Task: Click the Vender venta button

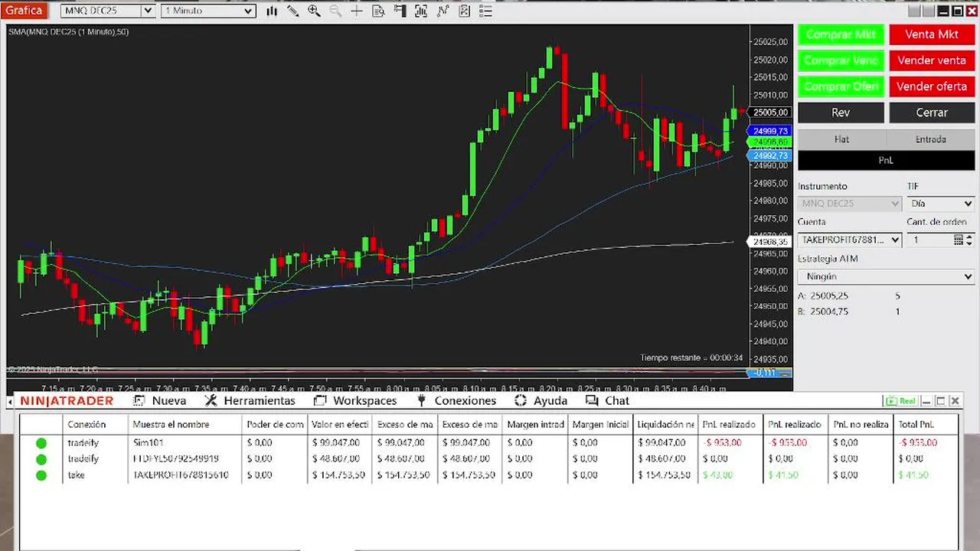Action: (931, 60)
